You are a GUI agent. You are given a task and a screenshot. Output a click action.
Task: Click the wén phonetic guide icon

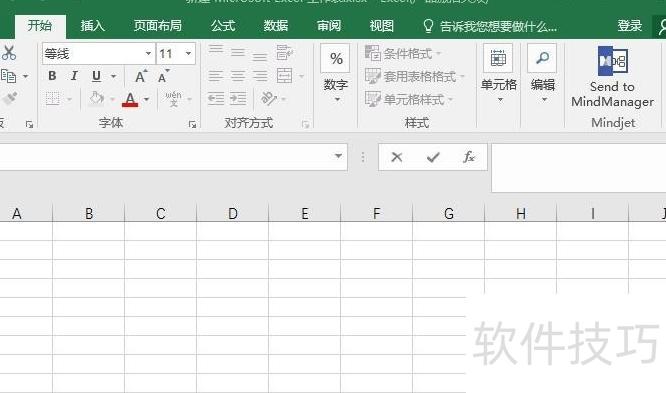(173, 99)
